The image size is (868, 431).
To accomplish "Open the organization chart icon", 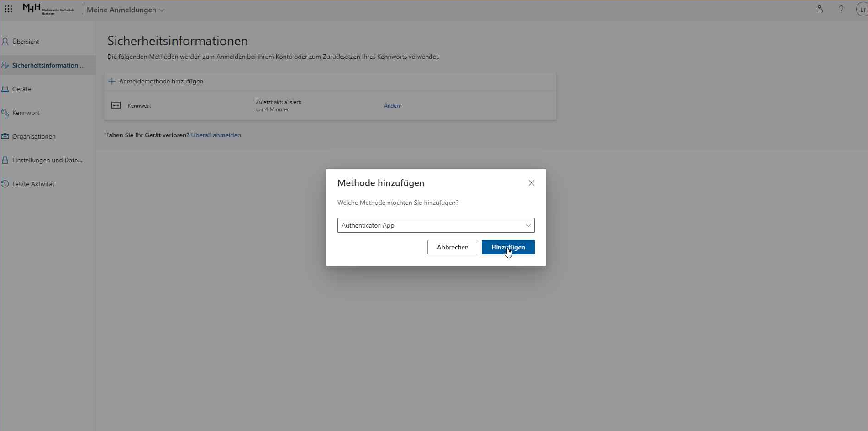I will click(x=819, y=9).
